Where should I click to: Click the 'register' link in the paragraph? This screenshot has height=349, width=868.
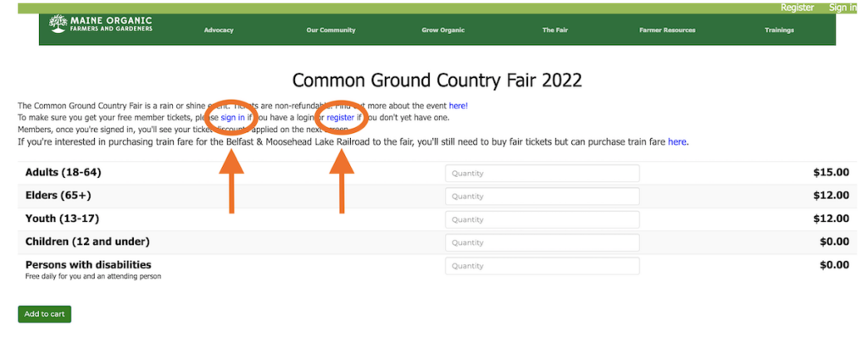[x=341, y=118]
